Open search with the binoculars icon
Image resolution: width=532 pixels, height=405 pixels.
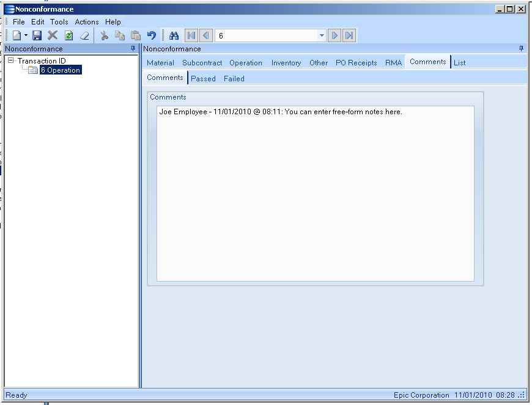point(174,35)
